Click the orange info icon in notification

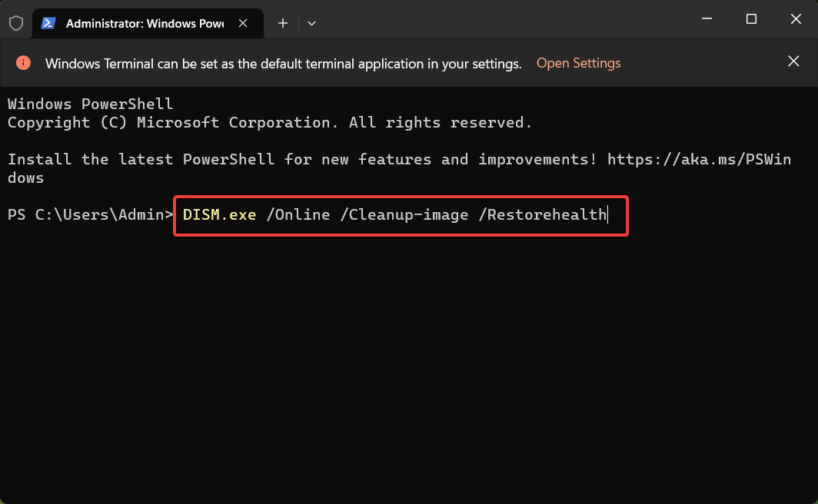(24, 62)
